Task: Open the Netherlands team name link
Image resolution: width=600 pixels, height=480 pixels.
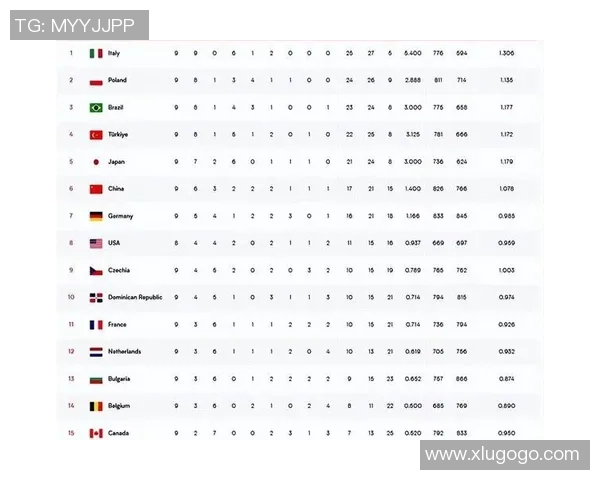Action: (124, 351)
